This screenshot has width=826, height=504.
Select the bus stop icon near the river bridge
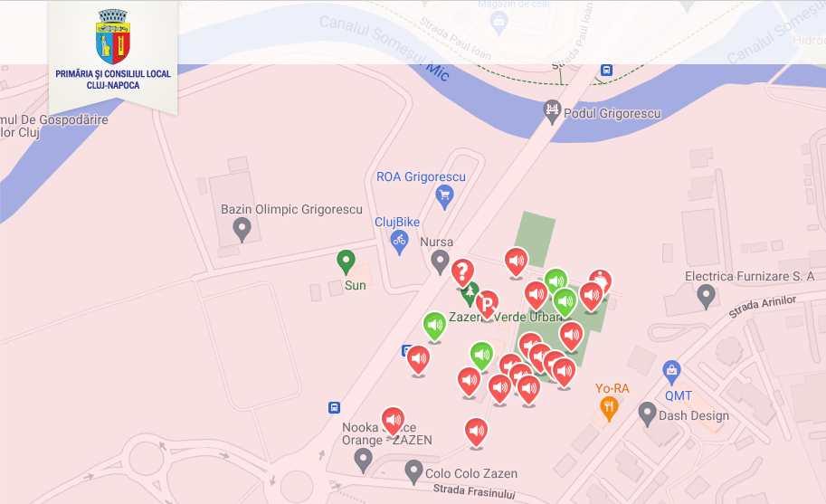coord(606,70)
